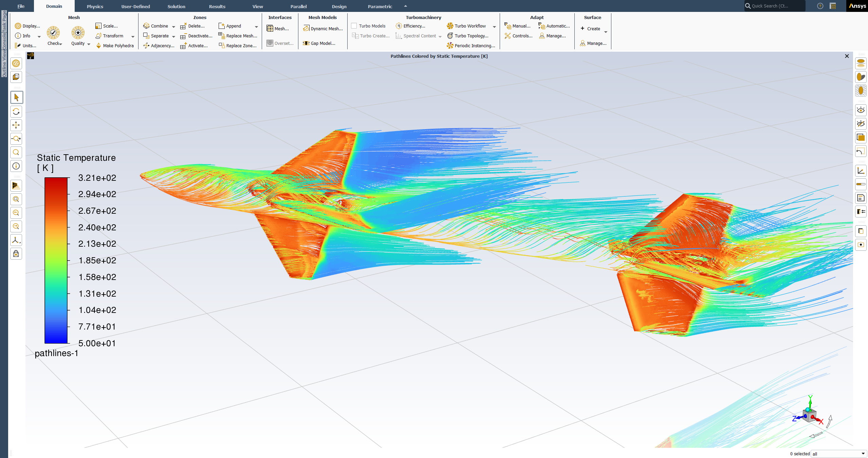The width and height of the screenshot is (868, 458).
Task: Click the Quick Search field
Action: click(775, 6)
